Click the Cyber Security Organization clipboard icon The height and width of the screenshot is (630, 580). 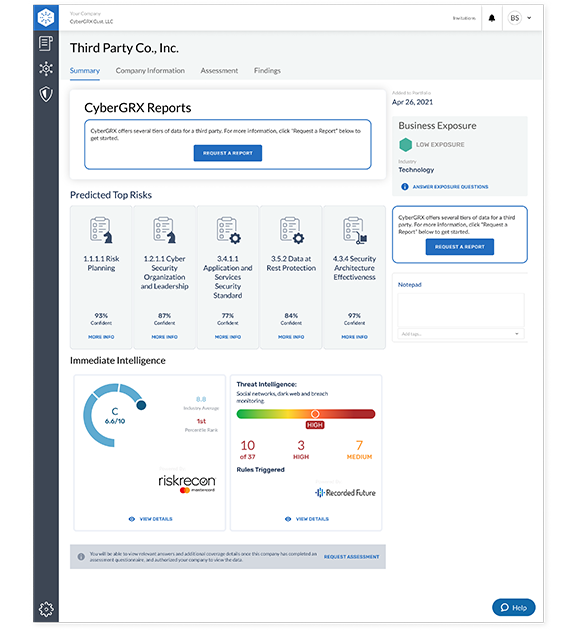click(x=164, y=230)
